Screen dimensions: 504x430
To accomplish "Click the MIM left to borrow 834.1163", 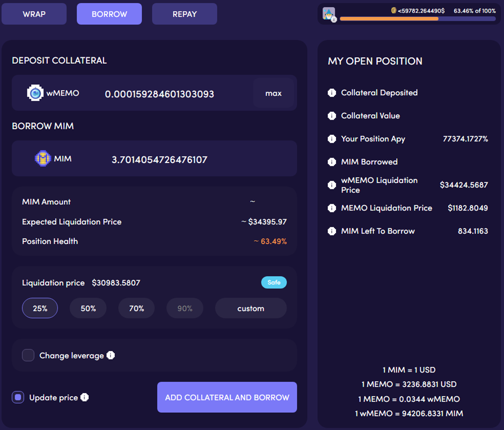I will click(473, 231).
